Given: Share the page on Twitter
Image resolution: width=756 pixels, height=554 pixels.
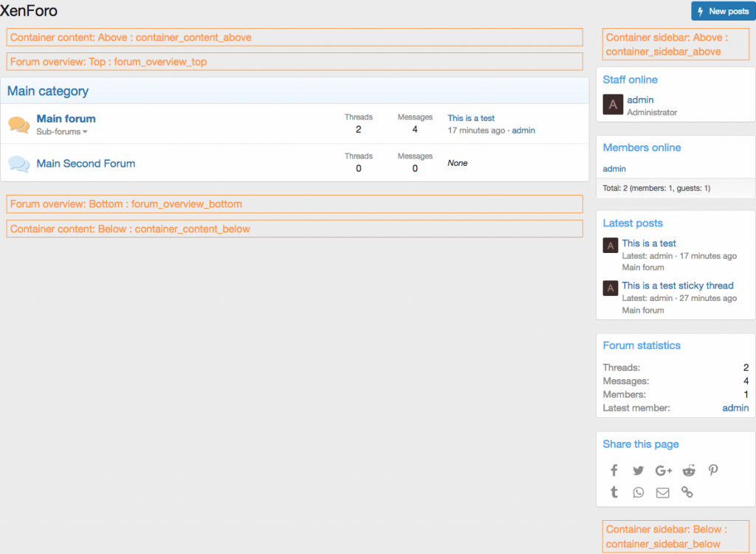Looking at the screenshot, I should tap(638, 470).
